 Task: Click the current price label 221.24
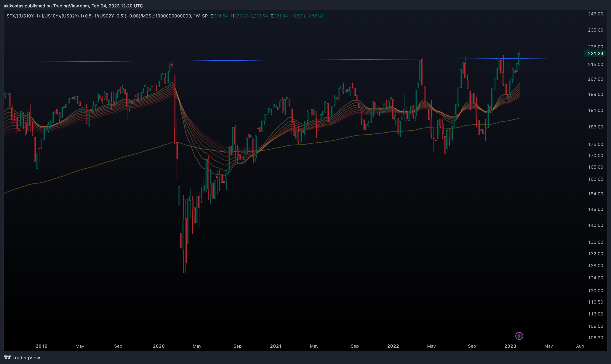pos(595,54)
